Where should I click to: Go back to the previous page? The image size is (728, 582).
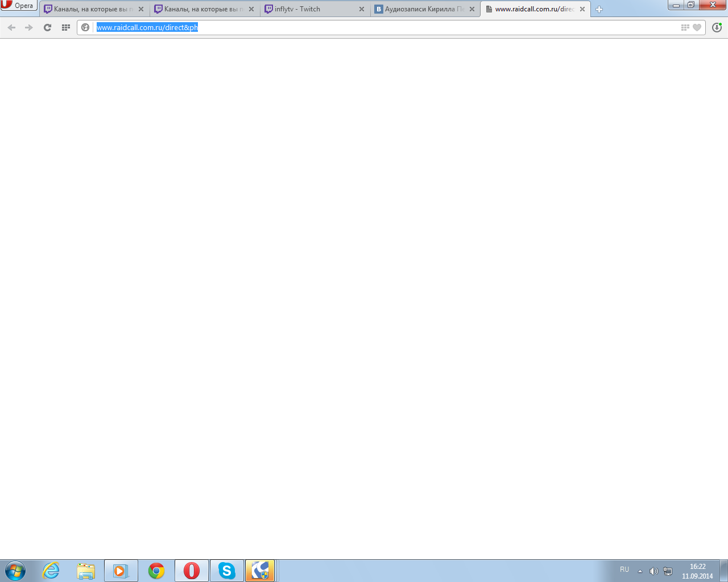pyautogui.click(x=11, y=27)
